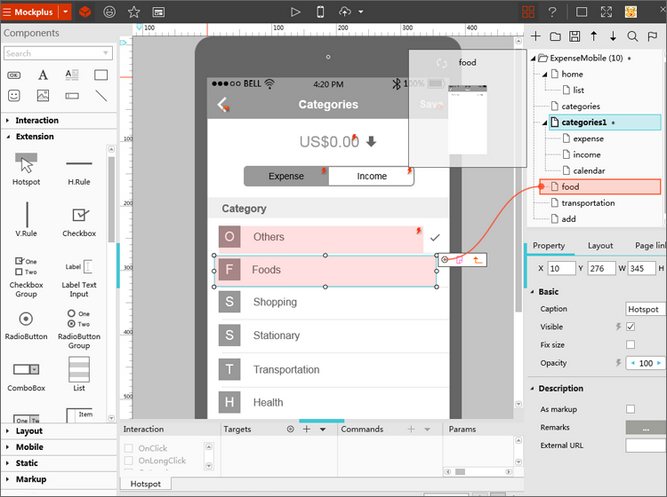The image size is (667, 497).
Task: Select the Hotspot tab at bottom
Action: [145, 484]
